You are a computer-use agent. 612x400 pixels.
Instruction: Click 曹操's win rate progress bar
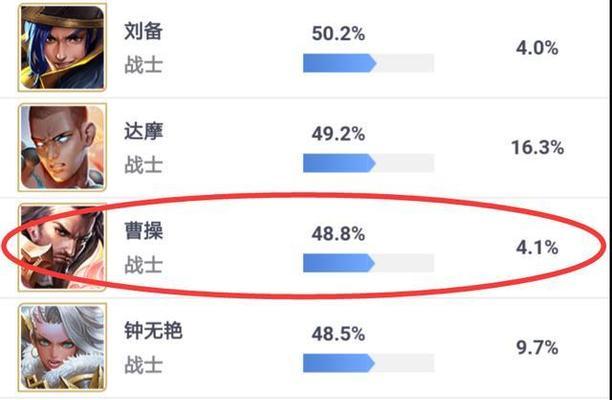(368, 263)
